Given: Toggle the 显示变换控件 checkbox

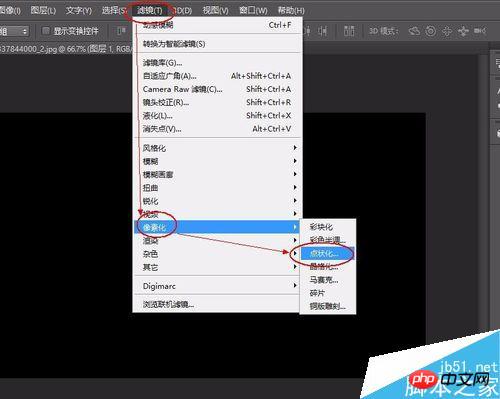Looking at the screenshot, I should pyautogui.click(x=46, y=31).
